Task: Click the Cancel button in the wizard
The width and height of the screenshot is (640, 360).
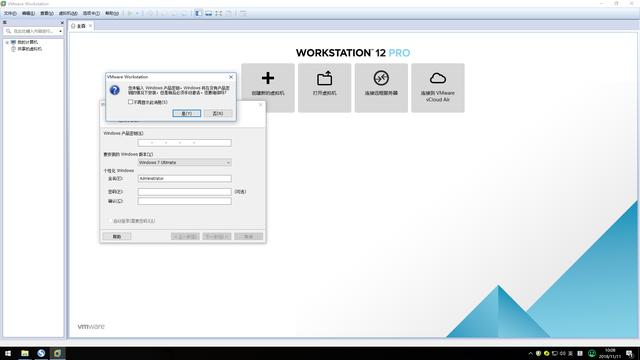Action: (x=249, y=237)
